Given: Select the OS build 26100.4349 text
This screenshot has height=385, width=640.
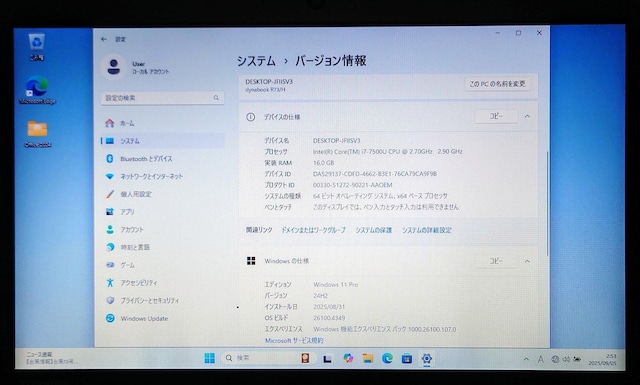Looking at the screenshot, I should [x=329, y=318].
